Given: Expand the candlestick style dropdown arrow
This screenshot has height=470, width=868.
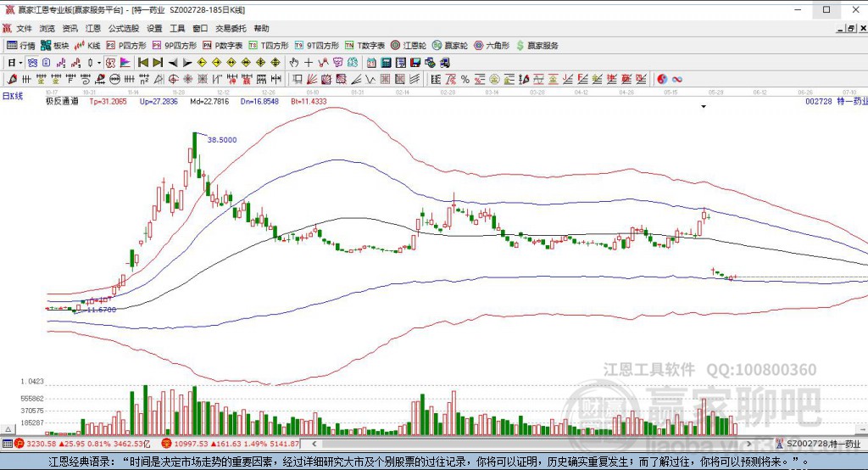Looking at the screenshot, I should pos(98,63).
